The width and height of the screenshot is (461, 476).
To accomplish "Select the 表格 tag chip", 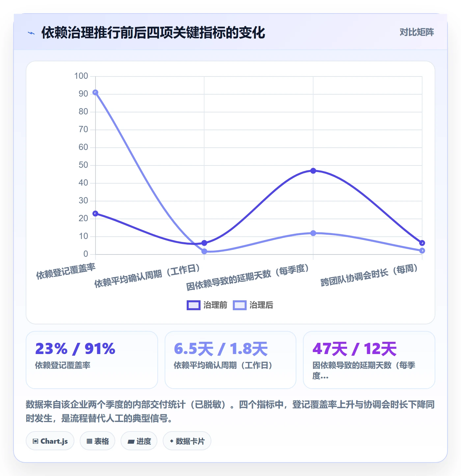I will [x=97, y=441].
